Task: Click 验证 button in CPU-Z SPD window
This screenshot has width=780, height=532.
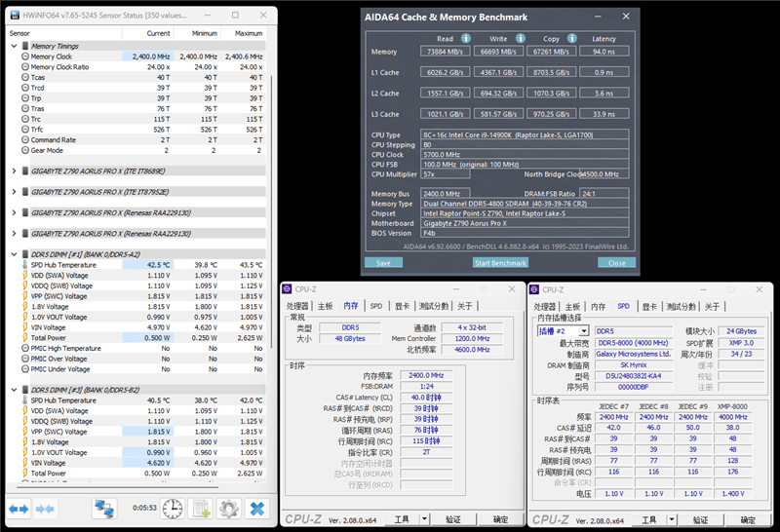Action: (x=700, y=520)
